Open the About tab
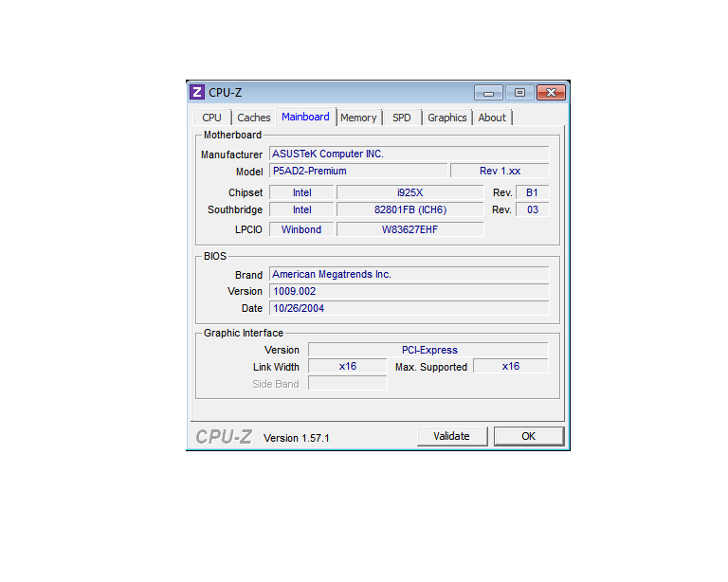728x582 pixels. 492,118
